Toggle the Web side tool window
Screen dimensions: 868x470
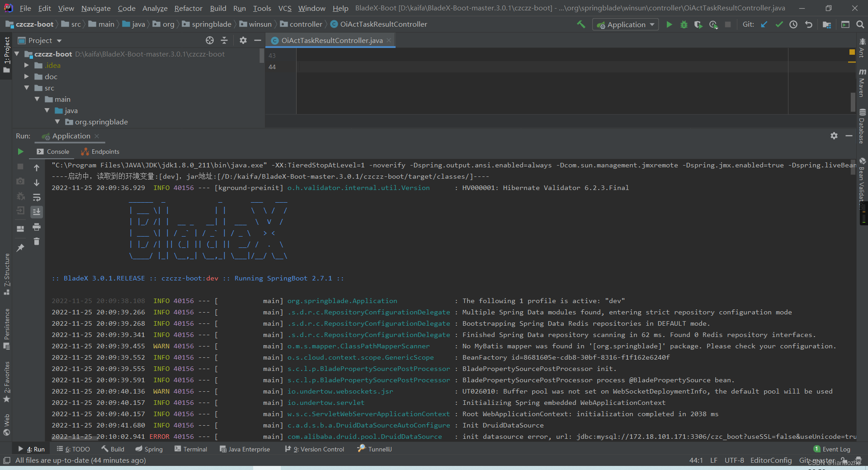6,425
